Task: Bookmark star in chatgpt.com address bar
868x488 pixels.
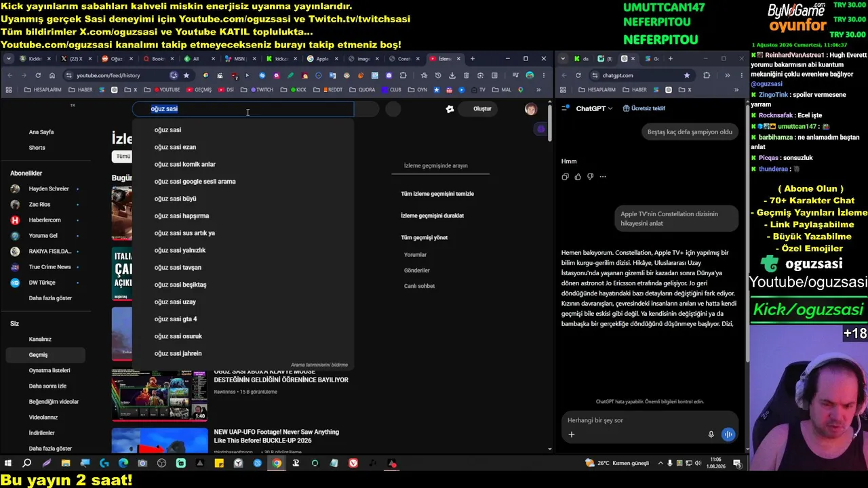Action: point(687,75)
